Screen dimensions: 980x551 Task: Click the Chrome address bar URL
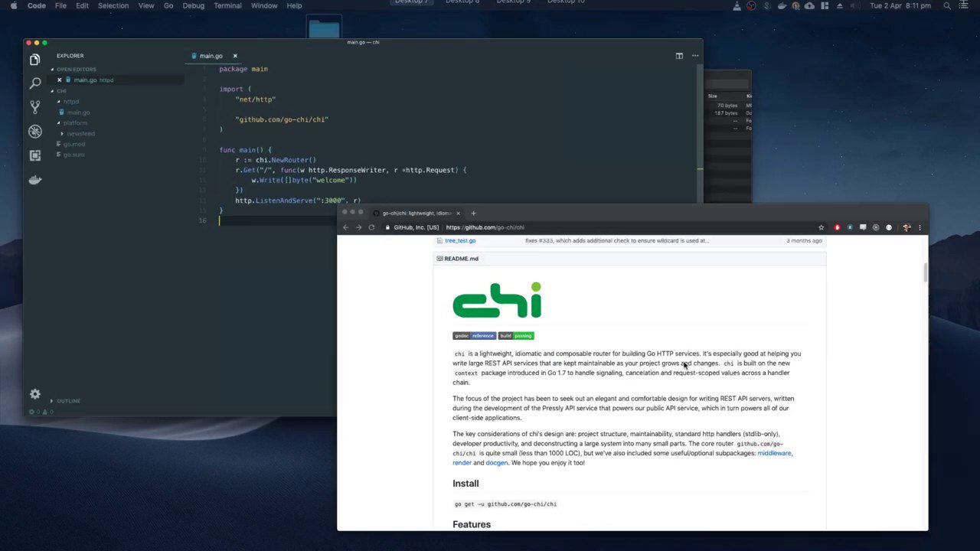pyautogui.click(x=485, y=227)
